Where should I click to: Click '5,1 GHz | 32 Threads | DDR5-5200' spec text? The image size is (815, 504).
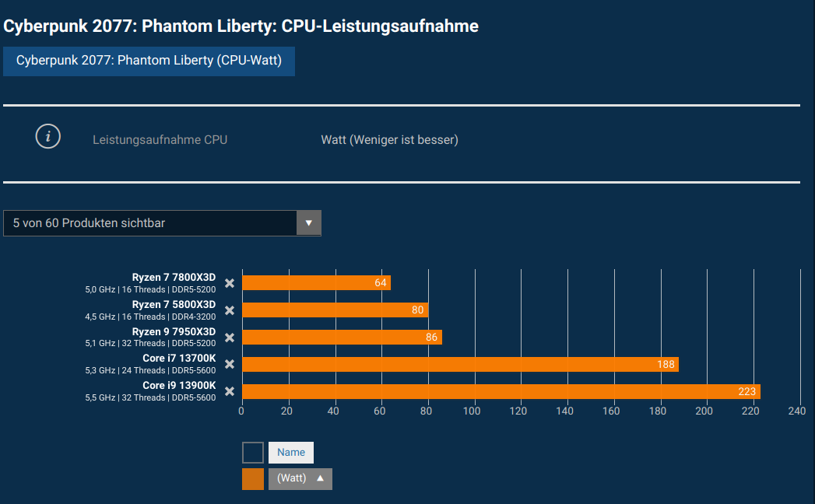click(150, 344)
